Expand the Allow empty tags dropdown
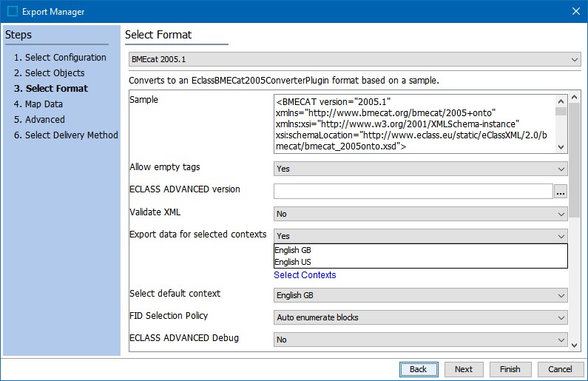 coord(420,169)
